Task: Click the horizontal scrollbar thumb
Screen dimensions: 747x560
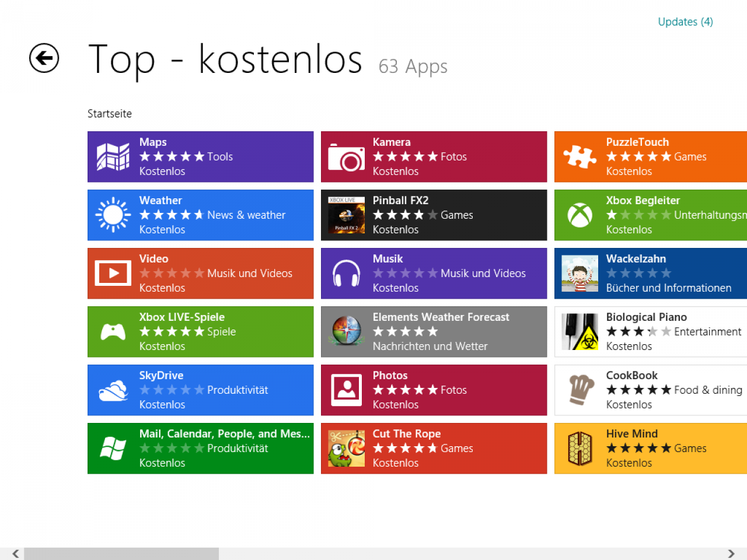Action: tap(121, 554)
